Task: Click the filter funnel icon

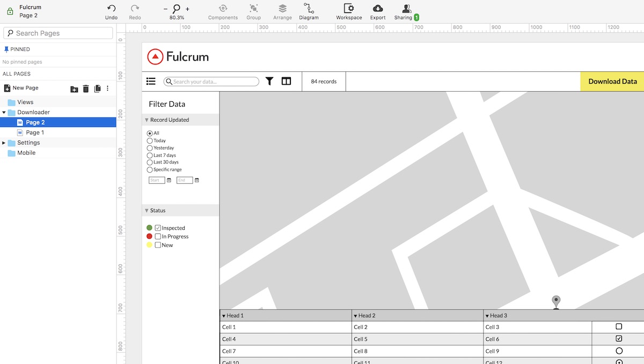Action: pyautogui.click(x=269, y=81)
